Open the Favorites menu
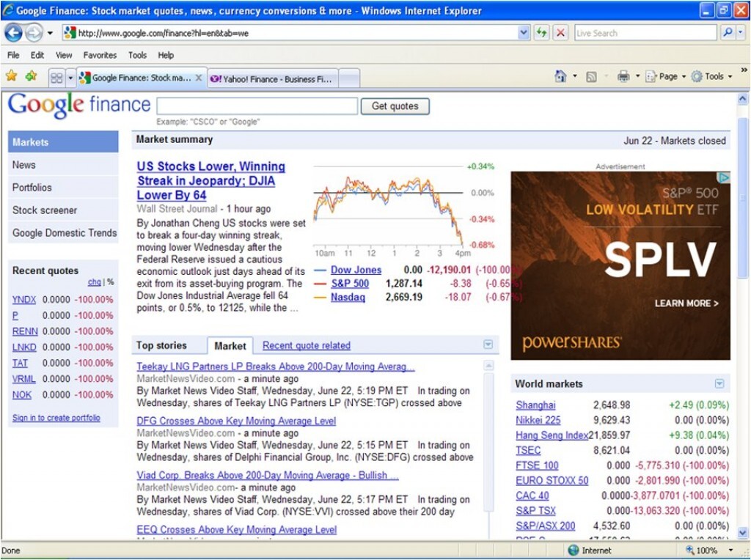Screen dimensions: 751x560 pyautogui.click(x=100, y=55)
